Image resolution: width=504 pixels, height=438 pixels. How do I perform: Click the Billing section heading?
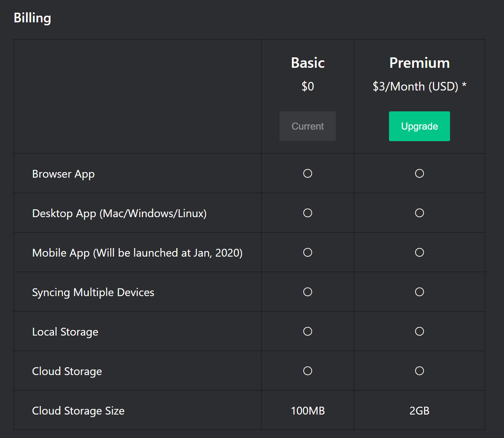tap(32, 18)
